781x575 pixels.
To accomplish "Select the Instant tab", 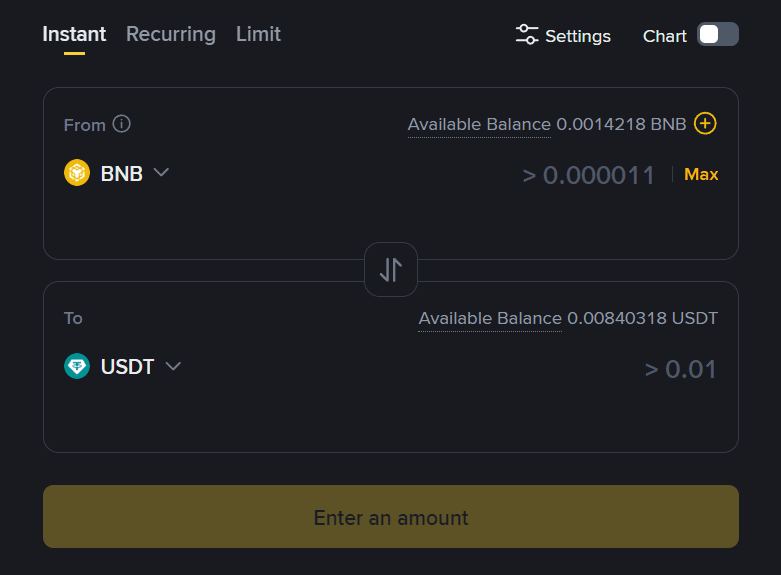I will (74, 34).
